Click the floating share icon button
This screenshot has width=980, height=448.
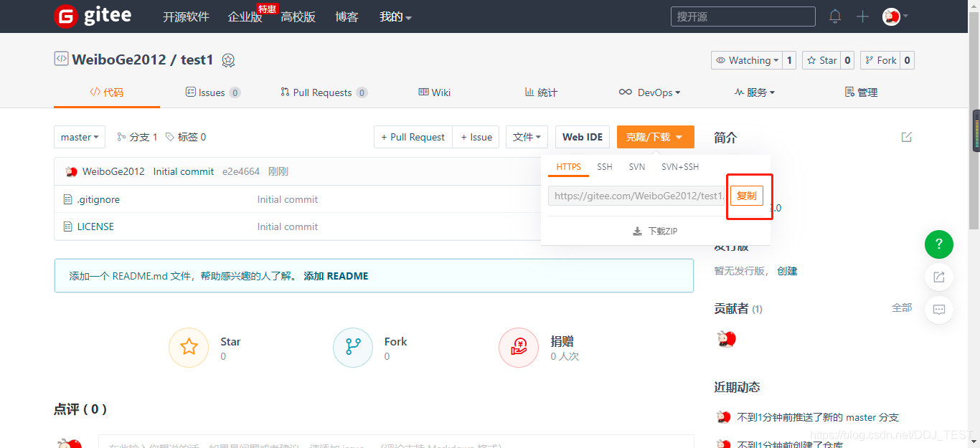click(x=939, y=277)
